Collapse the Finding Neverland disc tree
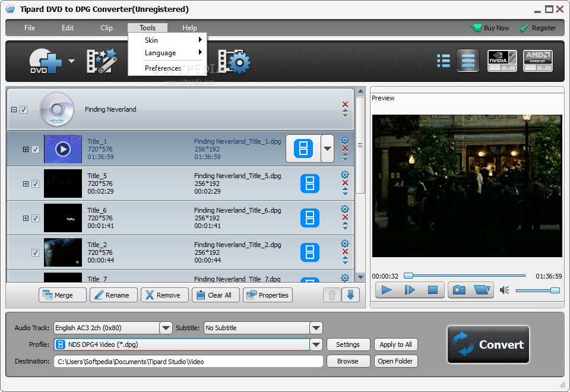Viewport: 570px width, 392px height. click(14, 109)
